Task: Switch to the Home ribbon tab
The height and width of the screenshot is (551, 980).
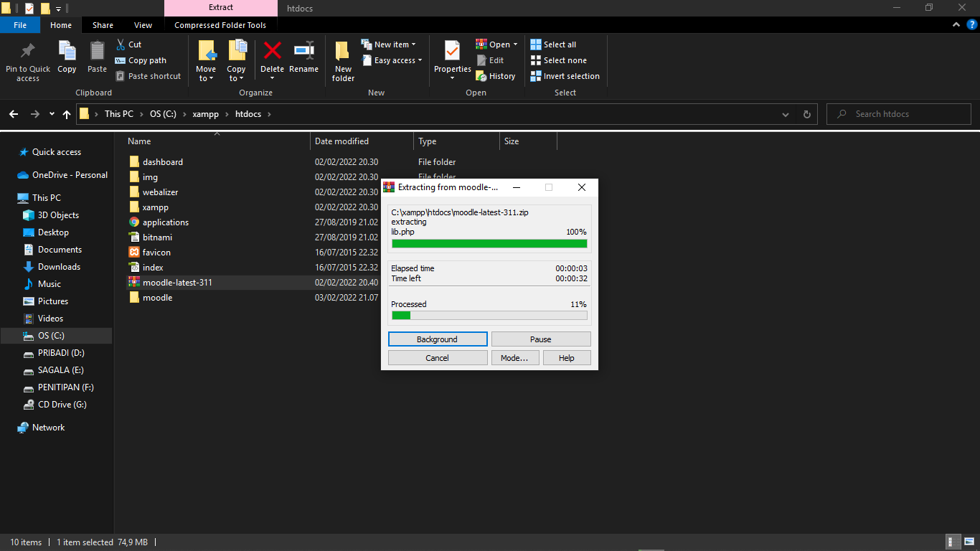Action: [x=61, y=25]
